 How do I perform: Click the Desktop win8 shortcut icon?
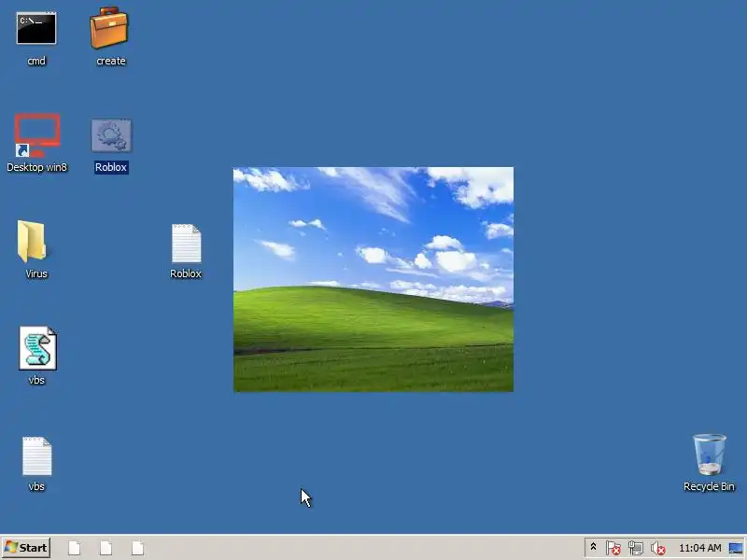tap(36, 135)
